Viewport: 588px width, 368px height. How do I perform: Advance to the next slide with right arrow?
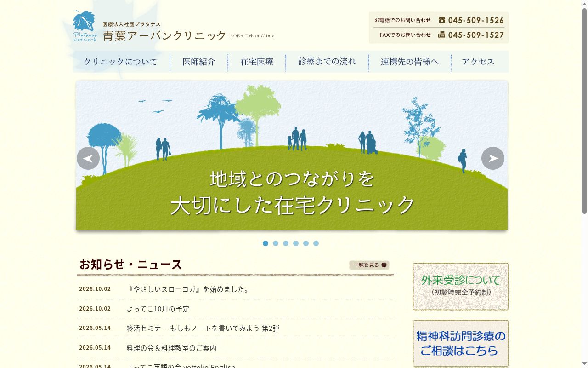point(493,158)
